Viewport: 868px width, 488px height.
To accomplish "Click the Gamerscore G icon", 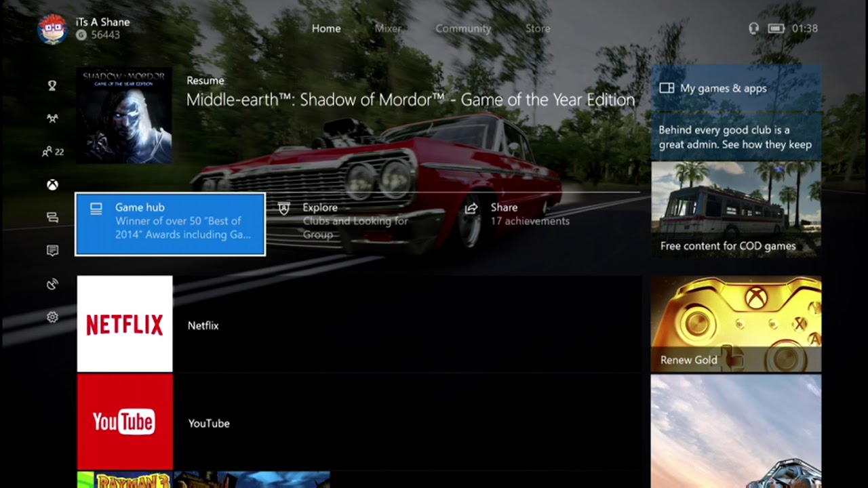I will 81,35.
